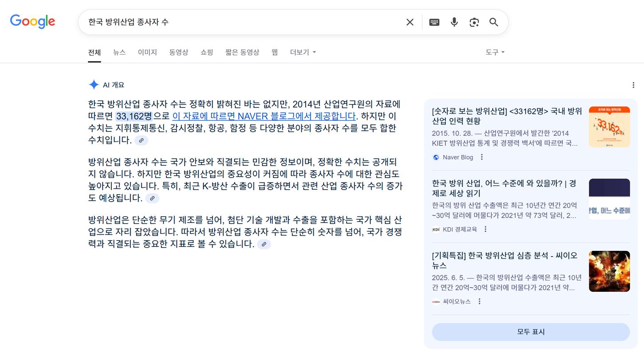Switch to the 웹 tab
The height and width of the screenshot is (353, 644).
pyautogui.click(x=275, y=52)
